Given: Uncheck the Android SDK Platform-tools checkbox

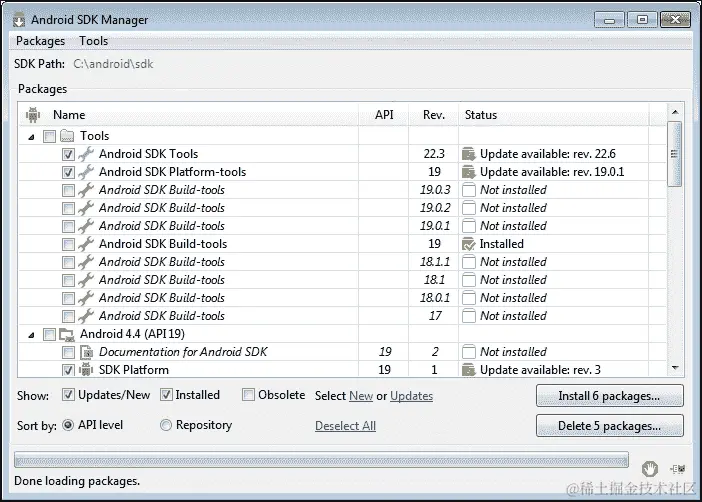Looking at the screenshot, I should pos(68,172).
